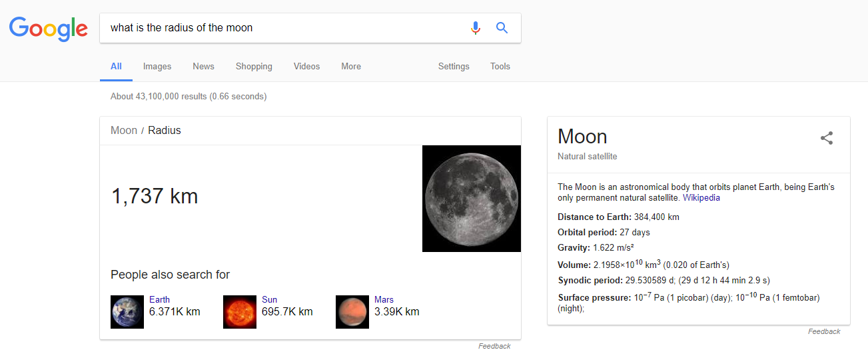Click the Moon panel title
Viewport: 868px width, 352px height.
pyautogui.click(x=582, y=137)
